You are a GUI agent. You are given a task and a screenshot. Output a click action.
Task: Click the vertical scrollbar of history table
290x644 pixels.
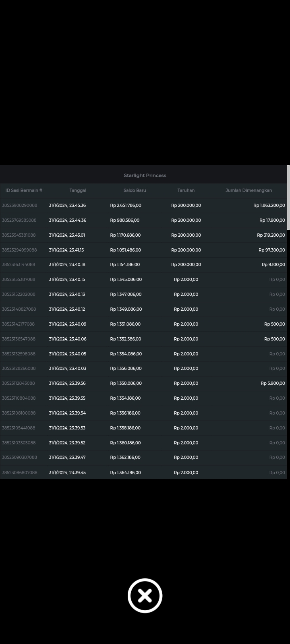click(x=288, y=197)
